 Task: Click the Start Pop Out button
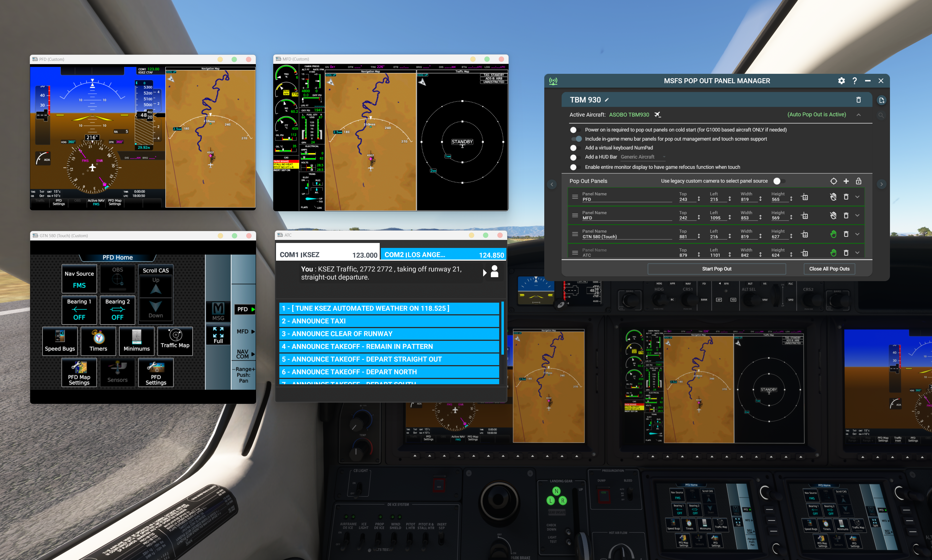[x=716, y=269]
